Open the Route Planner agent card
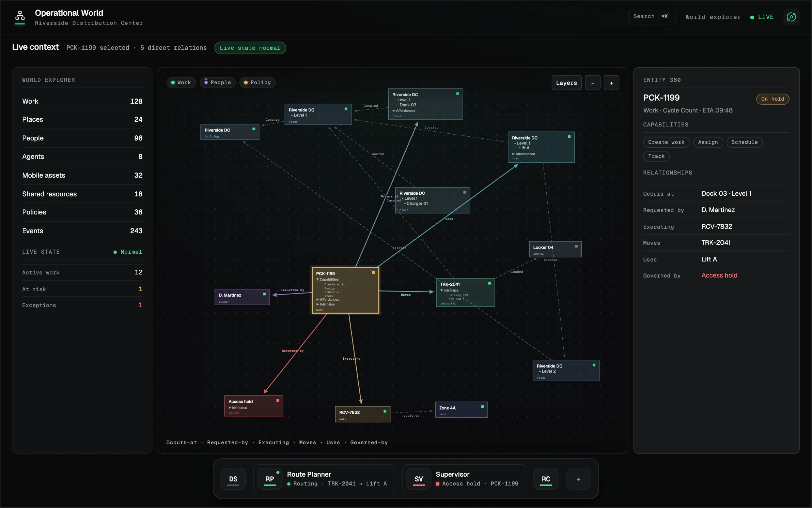This screenshot has width=812, height=508. [x=324, y=479]
